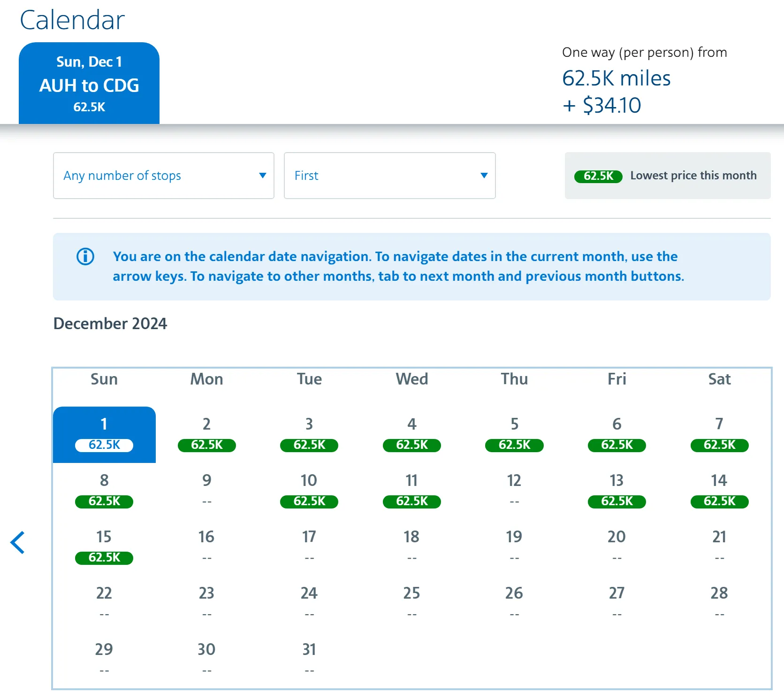784x693 pixels.
Task: Click the dropdown arrow beside First
Action: (484, 176)
